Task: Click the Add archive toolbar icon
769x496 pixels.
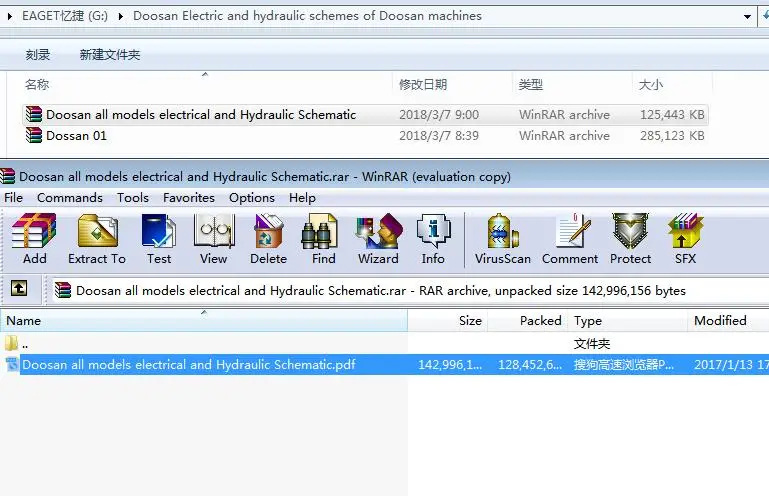Action: (34, 239)
